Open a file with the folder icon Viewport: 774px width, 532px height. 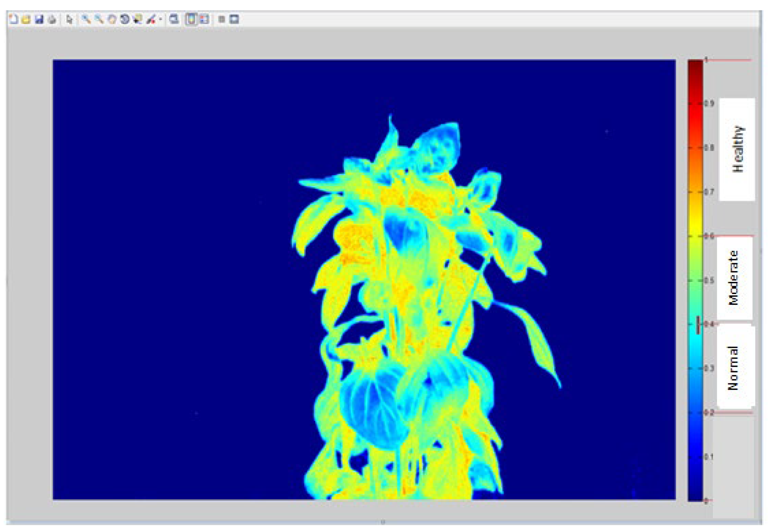click(x=26, y=19)
